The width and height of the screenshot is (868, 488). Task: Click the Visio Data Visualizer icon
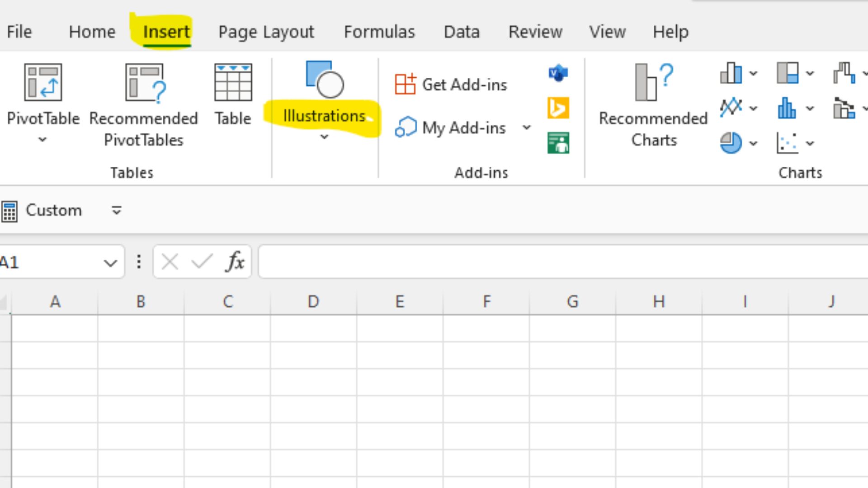[558, 73]
